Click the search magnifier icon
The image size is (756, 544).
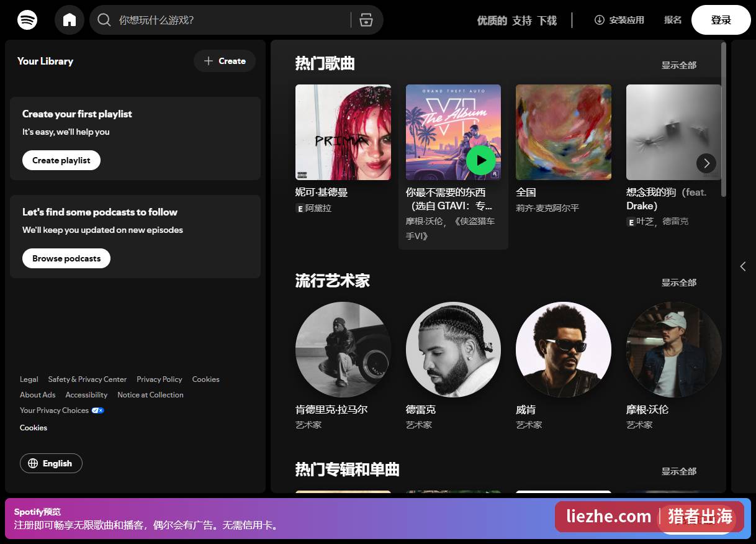pyautogui.click(x=104, y=20)
